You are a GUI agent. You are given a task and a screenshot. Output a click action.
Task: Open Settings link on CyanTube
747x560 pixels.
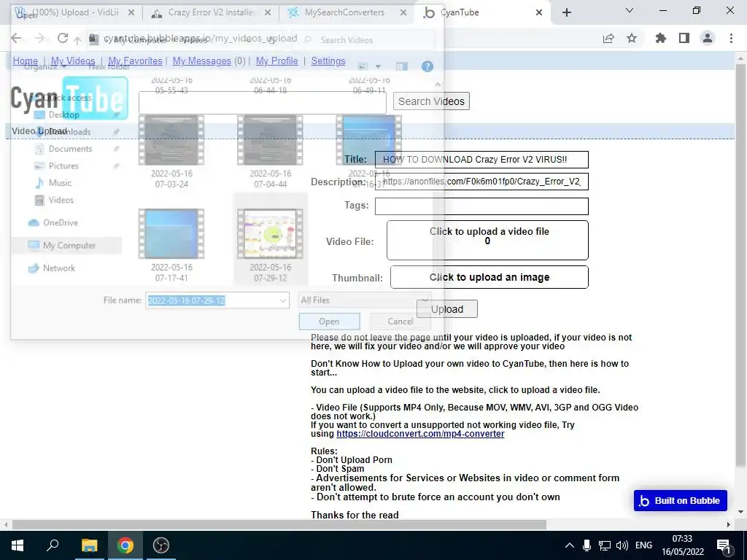[x=328, y=61]
